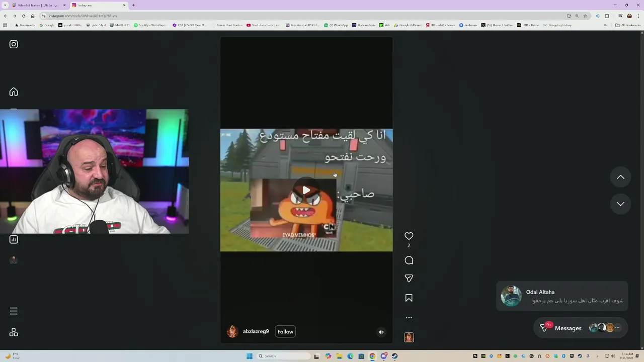The height and width of the screenshot is (362, 644).
Task: Open Chrome profile avatar
Action: coord(629,16)
